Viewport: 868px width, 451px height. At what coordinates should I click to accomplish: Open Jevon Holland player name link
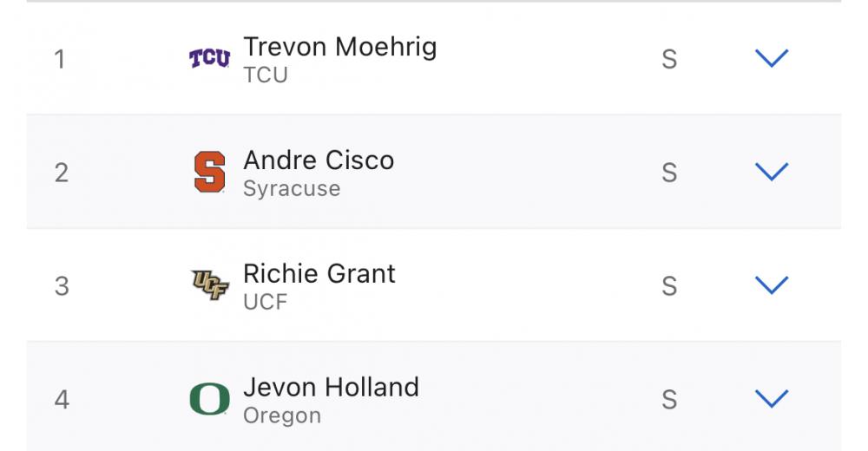pyautogui.click(x=331, y=387)
